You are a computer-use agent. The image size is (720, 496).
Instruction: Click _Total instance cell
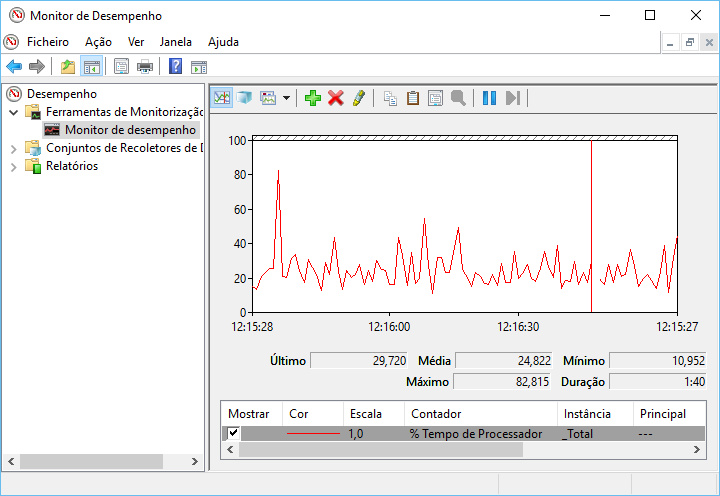tap(577, 434)
